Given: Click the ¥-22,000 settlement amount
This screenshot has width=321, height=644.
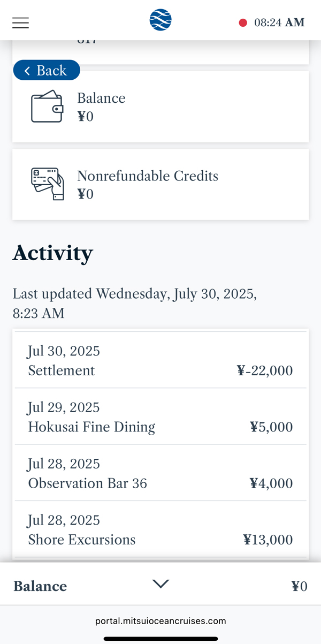Looking at the screenshot, I should (x=265, y=370).
